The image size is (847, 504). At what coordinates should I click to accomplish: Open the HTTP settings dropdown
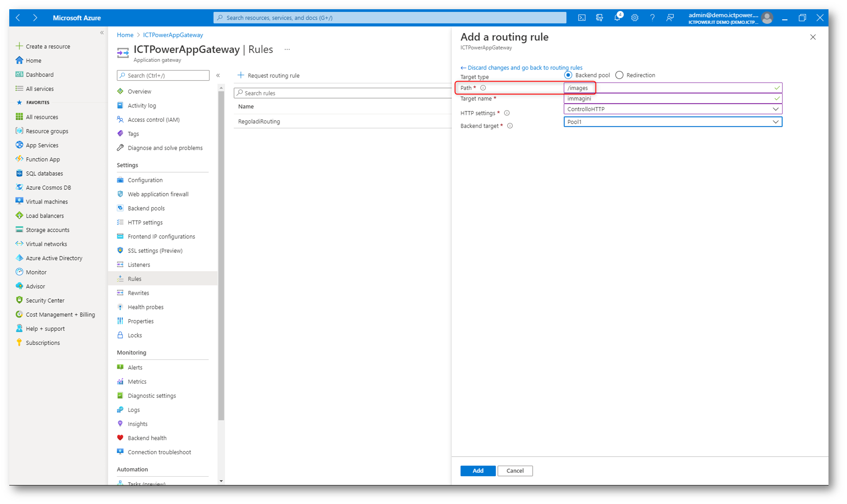click(x=673, y=109)
